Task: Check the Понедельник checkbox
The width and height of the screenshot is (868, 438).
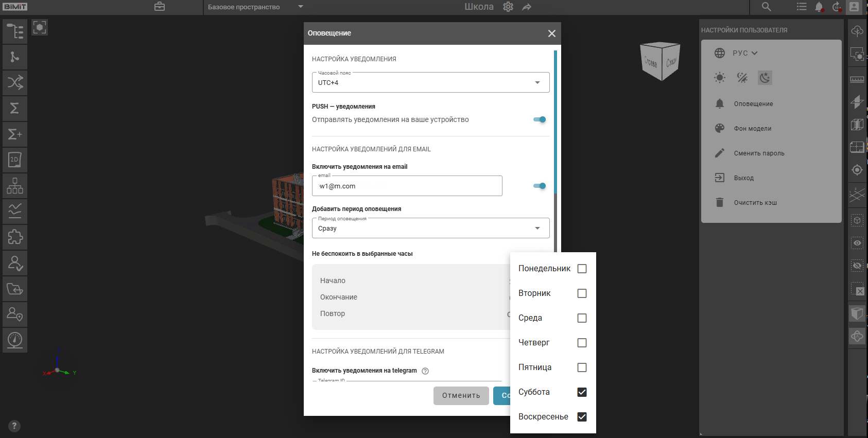Action: pyautogui.click(x=582, y=269)
